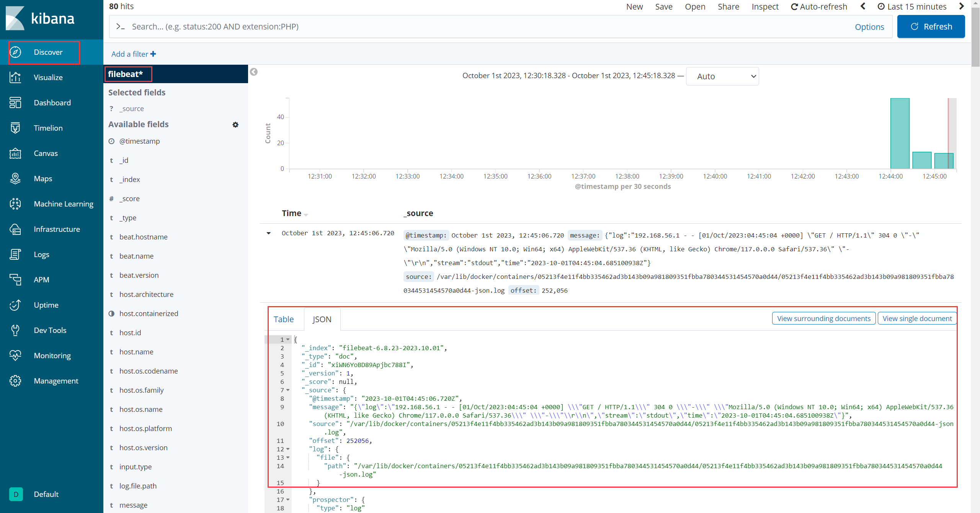The image size is (980, 513).
Task: Open the APM section
Action: point(41,280)
